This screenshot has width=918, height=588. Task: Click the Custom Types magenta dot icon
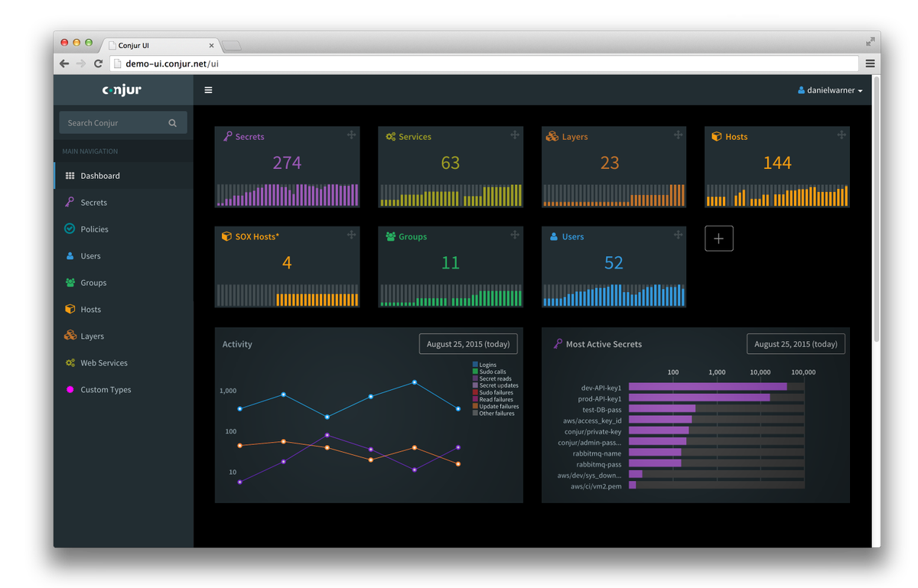pyautogui.click(x=70, y=390)
